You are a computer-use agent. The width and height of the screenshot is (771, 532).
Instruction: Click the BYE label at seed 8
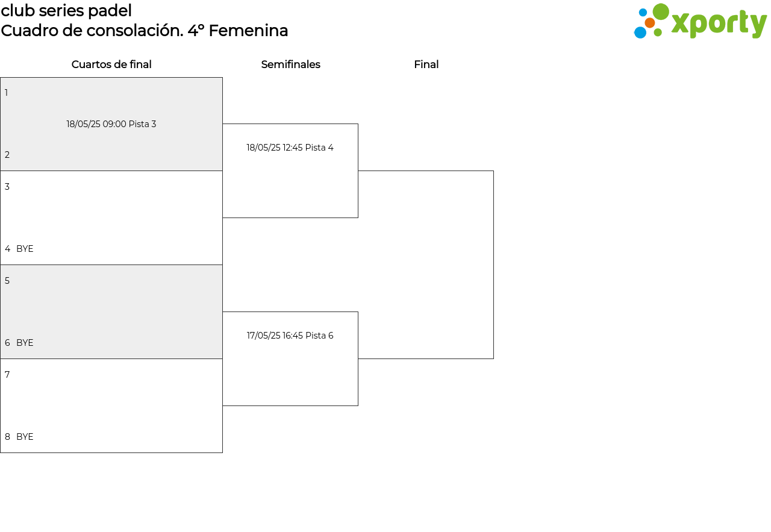pos(25,437)
